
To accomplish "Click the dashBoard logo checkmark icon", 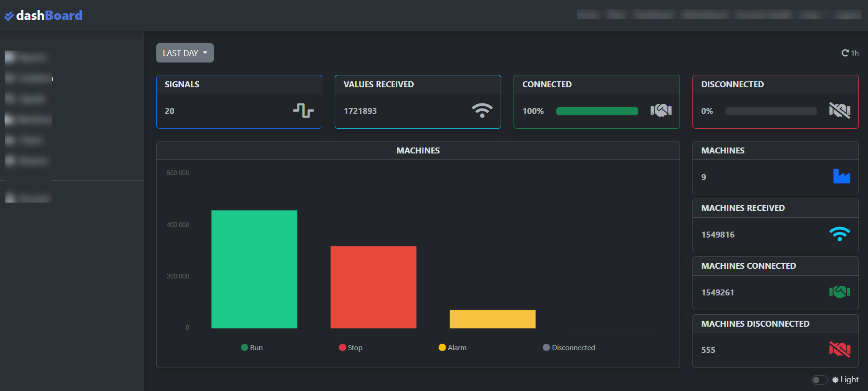I will point(9,16).
